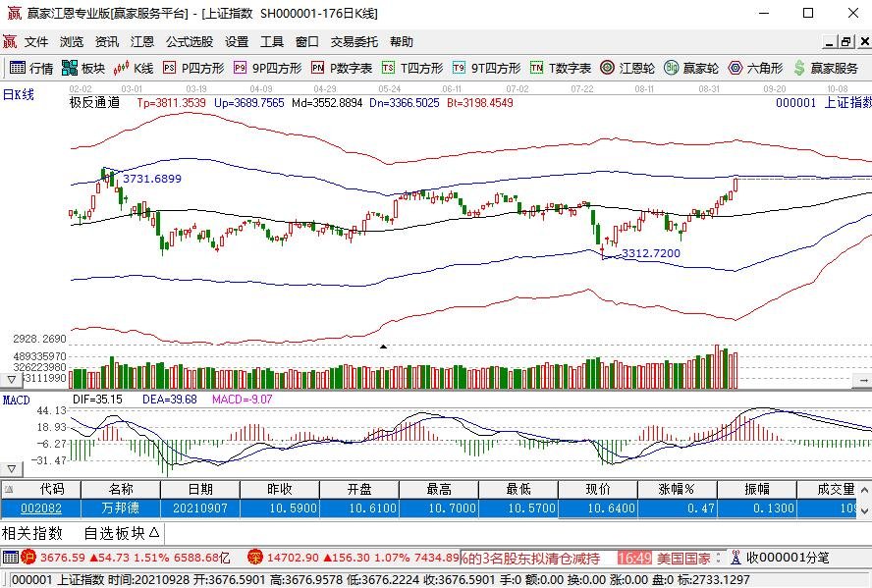Sort by 代码 column header
Screen dimensions: 872x588
(52, 489)
